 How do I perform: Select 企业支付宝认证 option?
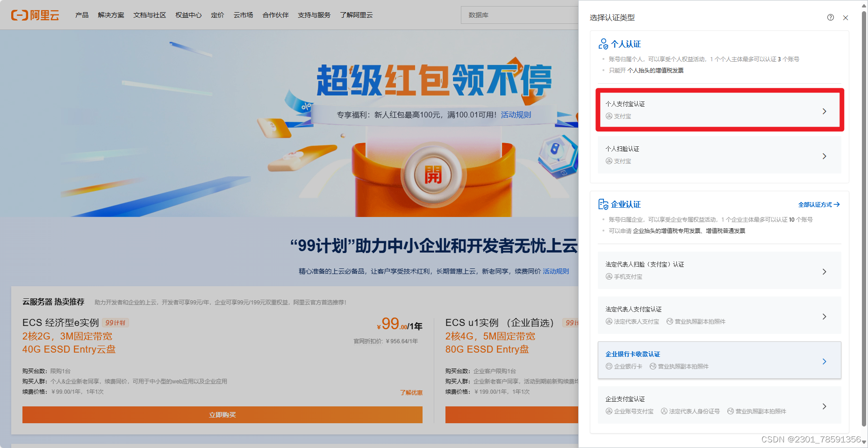pos(719,405)
